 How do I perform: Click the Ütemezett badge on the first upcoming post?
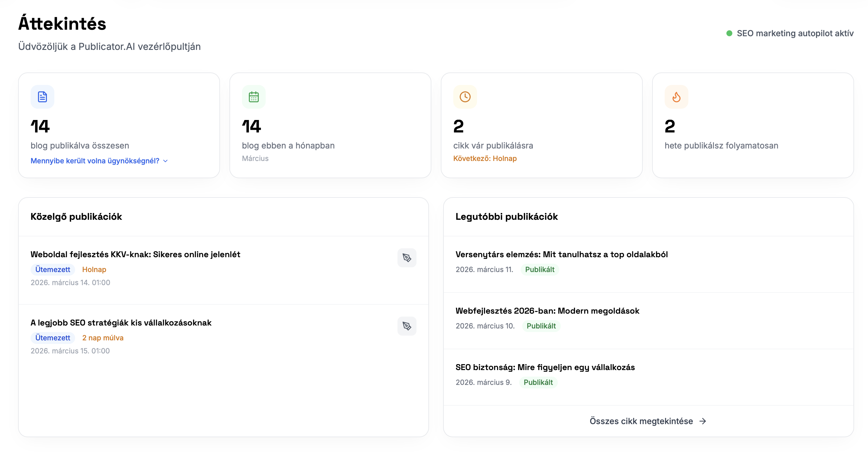point(53,269)
